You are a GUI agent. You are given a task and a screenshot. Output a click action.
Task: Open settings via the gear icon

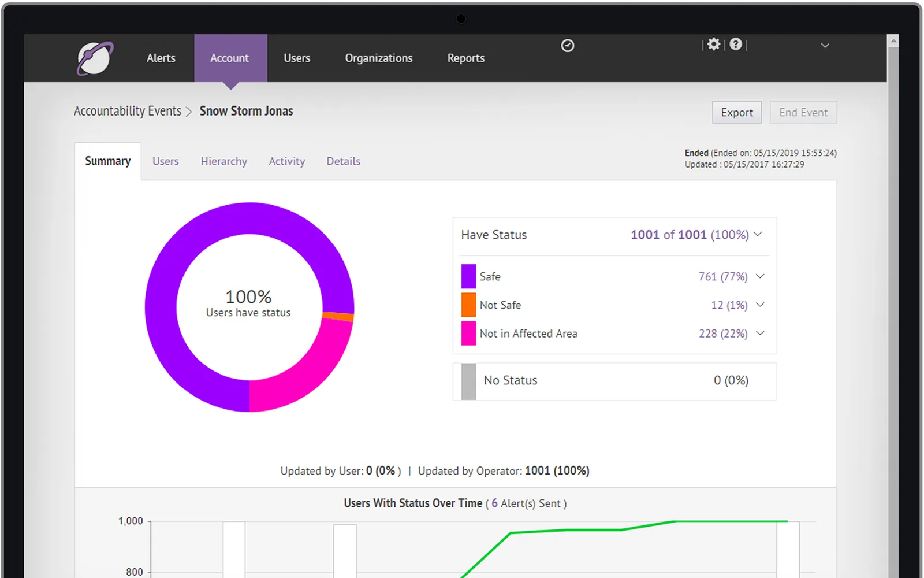714,45
